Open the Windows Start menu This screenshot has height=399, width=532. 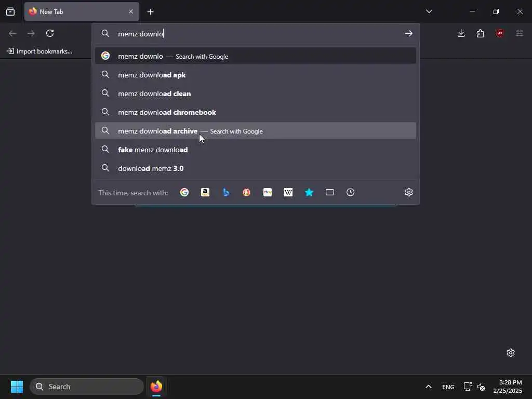[x=17, y=387]
